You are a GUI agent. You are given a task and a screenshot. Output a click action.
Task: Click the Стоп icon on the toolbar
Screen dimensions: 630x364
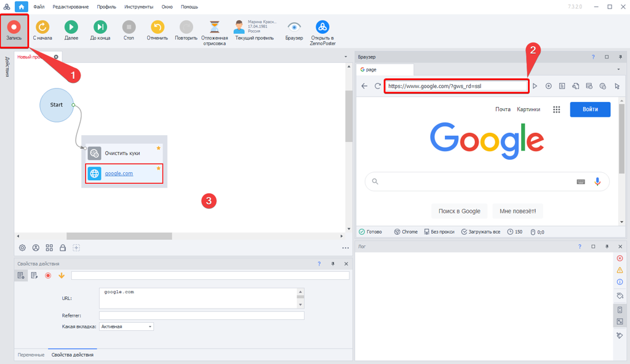[x=129, y=28]
